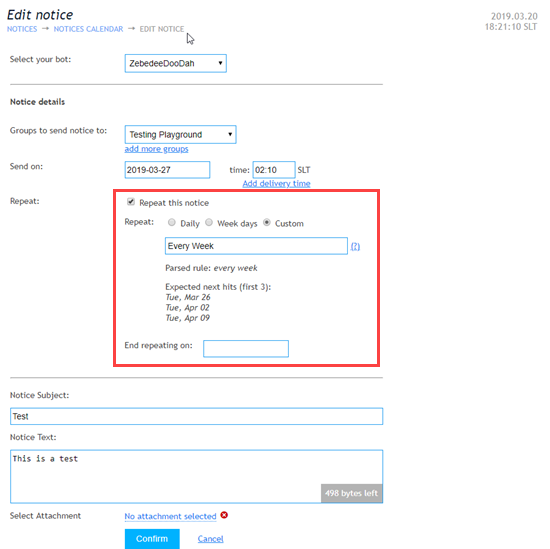This screenshot has height=549, width=550.
Task: Click the Cancel link
Action: tap(210, 539)
